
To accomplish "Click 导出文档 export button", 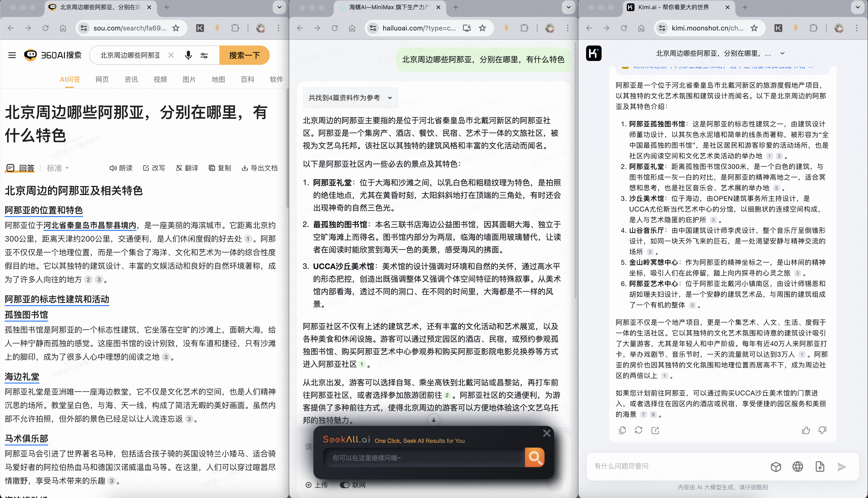I will coord(259,168).
